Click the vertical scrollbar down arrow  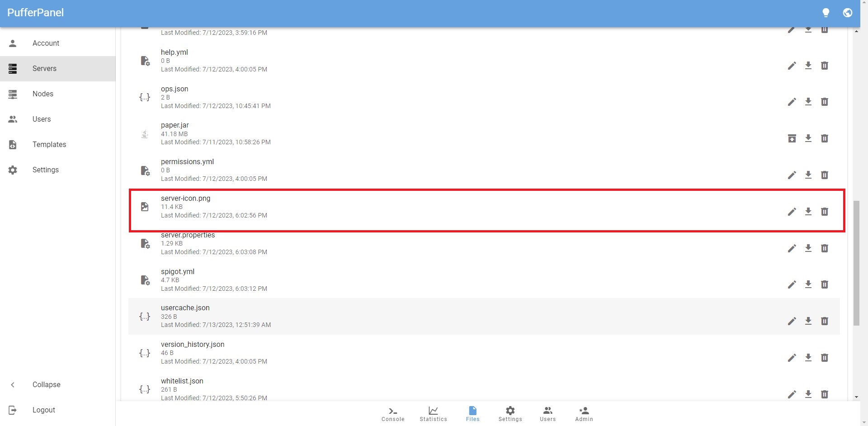click(x=856, y=397)
